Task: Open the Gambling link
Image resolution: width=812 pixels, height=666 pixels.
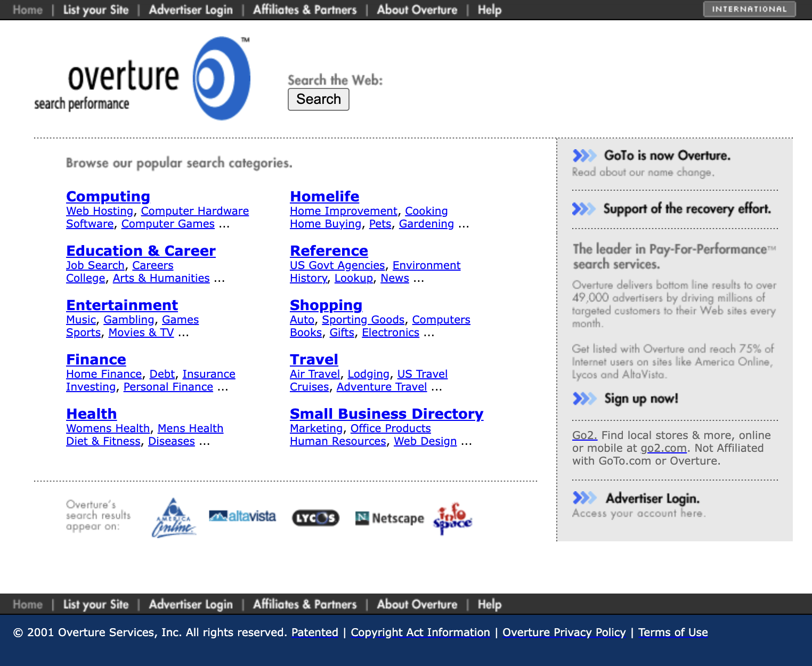Action: click(x=129, y=320)
